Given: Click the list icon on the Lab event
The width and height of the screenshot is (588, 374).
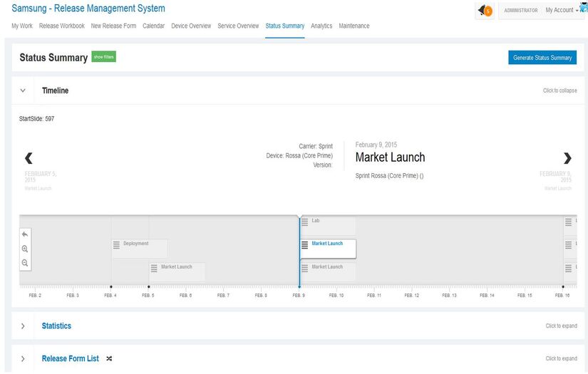Looking at the screenshot, I should coord(304,222).
